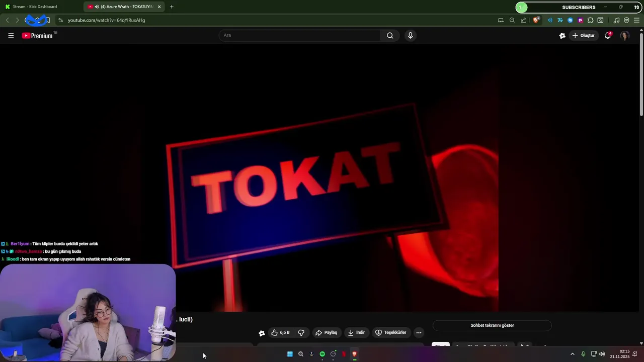
Task: Click Sohbet tekrarını göster button
Action: pos(492,325)
